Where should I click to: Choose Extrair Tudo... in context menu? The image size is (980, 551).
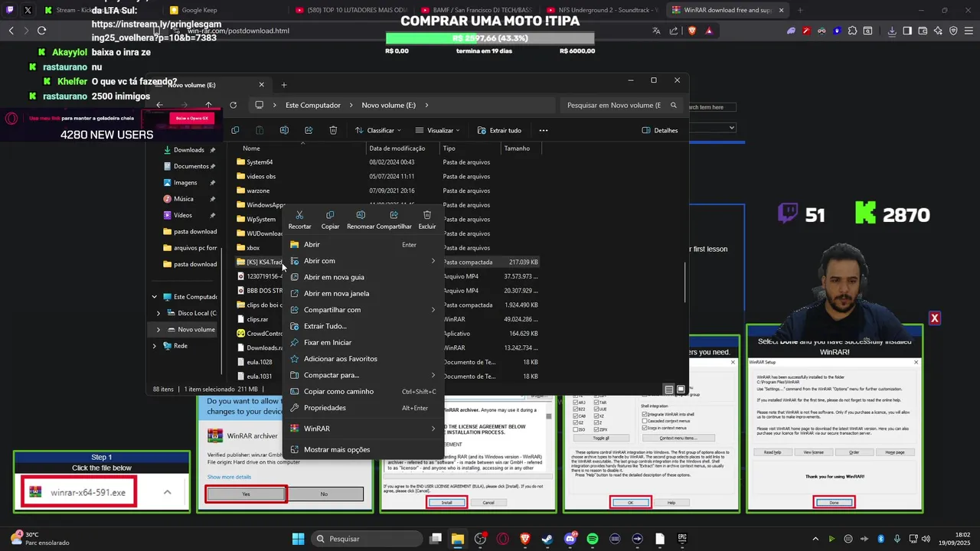[363, 326]
